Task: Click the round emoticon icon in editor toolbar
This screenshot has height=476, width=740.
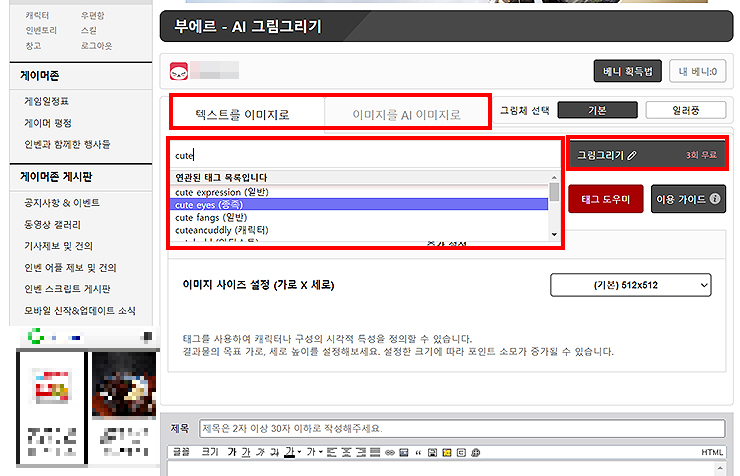Action: tap(475, 452)
